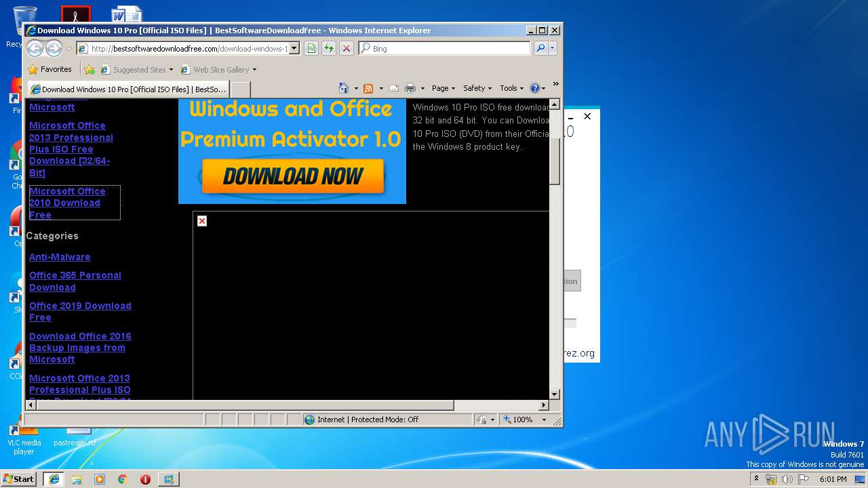This screenshot has width=868, height=488.
Task: Open the network tray icon
Action: click(771, 479)
